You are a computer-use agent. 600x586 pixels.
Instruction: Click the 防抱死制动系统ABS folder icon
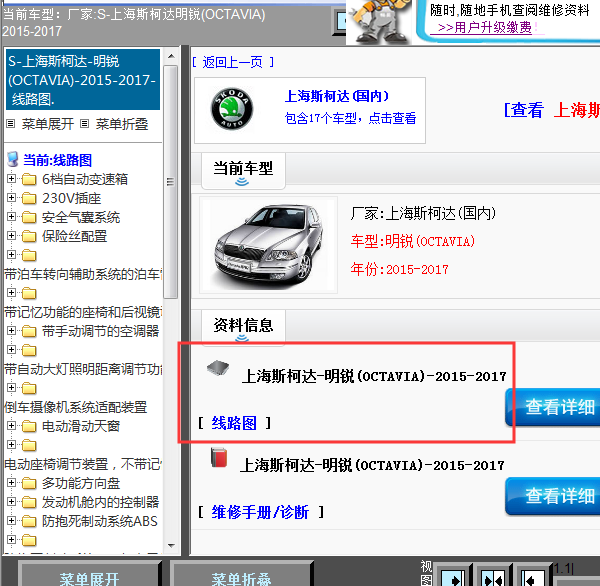[x=29, y=521]
